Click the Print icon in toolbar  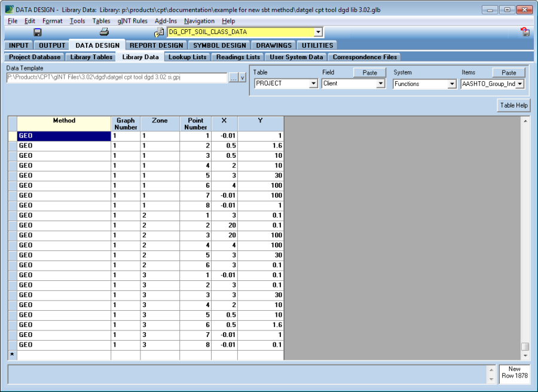[x=104, y=32]
